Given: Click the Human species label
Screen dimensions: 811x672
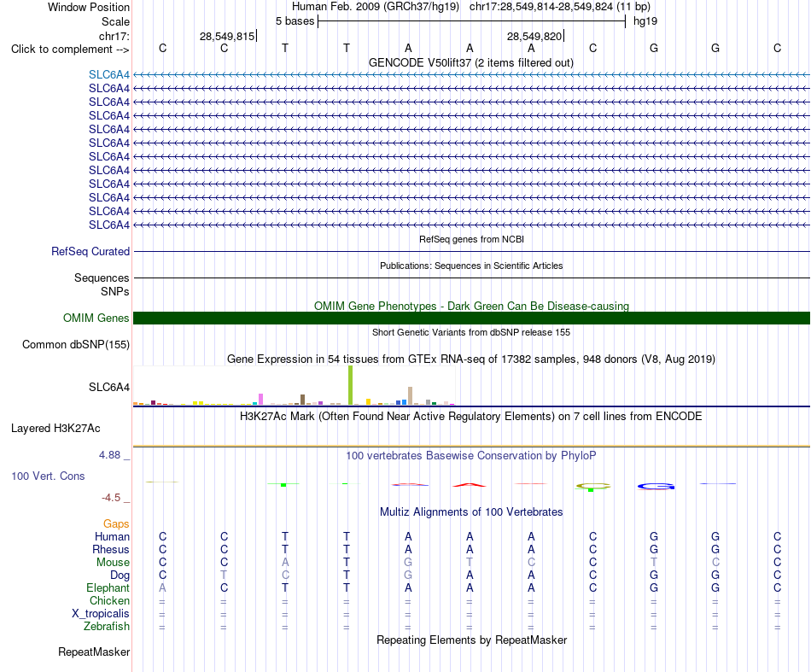Looking at the screenshot, I should 112,536.
